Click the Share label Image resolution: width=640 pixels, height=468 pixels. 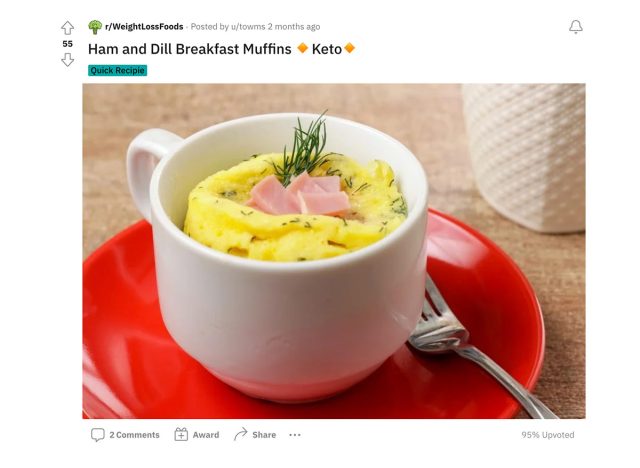click(264, 435)
